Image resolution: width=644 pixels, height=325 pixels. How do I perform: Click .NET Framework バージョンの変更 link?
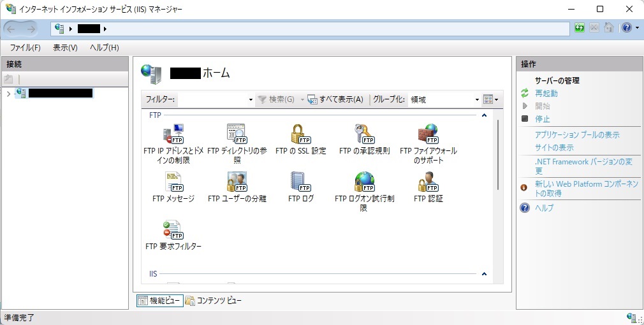(x=583, y=166)
